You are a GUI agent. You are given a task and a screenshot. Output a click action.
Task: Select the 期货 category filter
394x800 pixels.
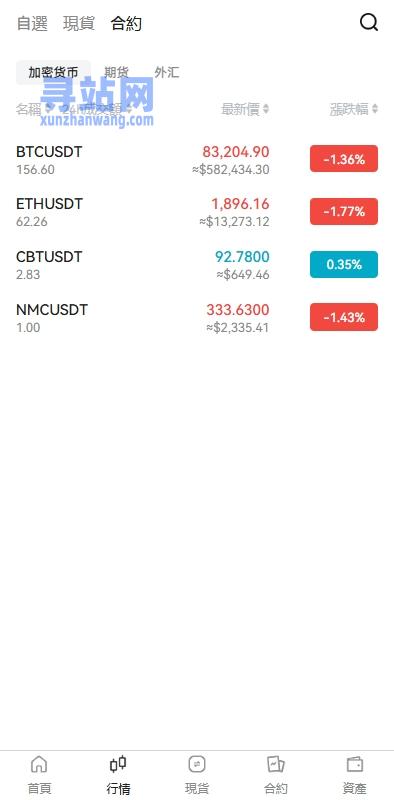[x=116, y=72]
